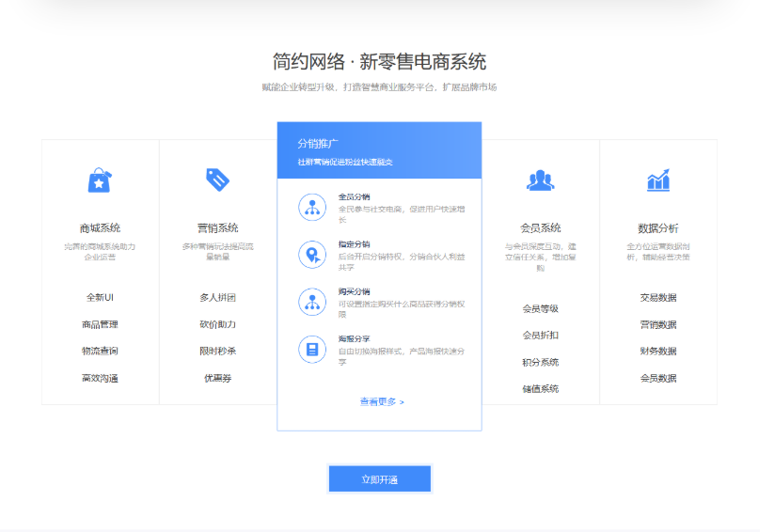The width and height of the screenshot is (774, 532).
Task: Click the shopping bag icon for 商城系统
Action: tap(100, 180)
